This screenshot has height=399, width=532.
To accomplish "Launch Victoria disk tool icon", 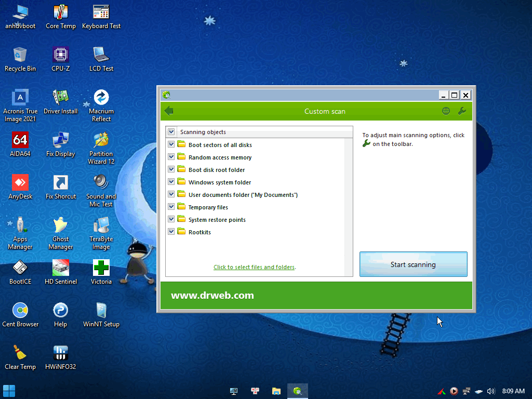I will (x=101, y=272).
